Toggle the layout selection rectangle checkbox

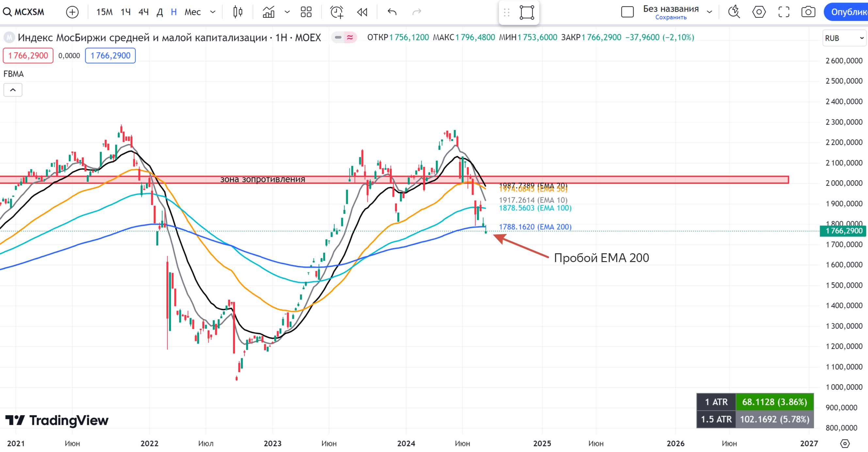coord(627,12)
